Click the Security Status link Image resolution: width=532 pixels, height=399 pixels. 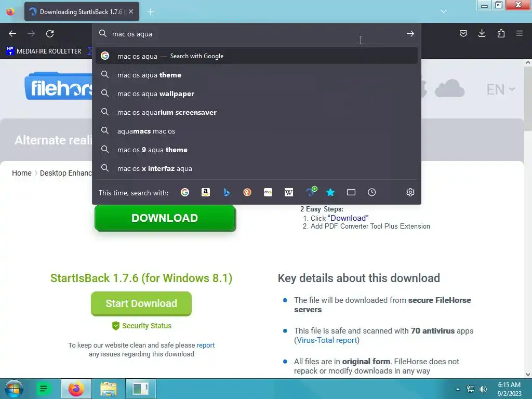coord(142,326)
